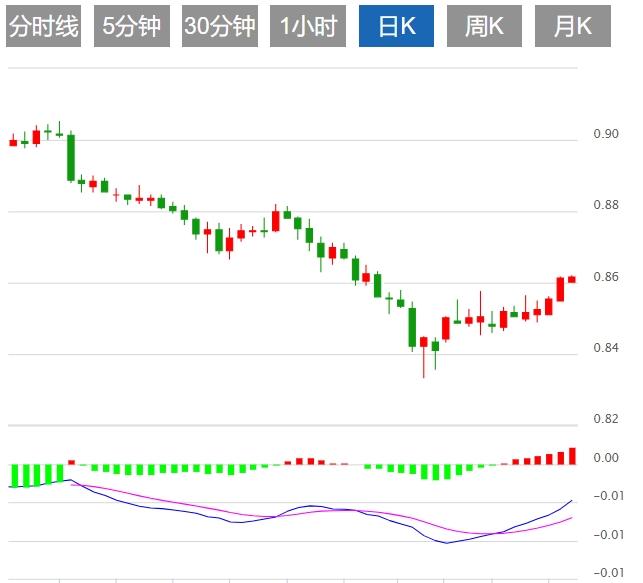Click the 0.00 MACD axis label
Image resolution: width=643 pixels, height=583 pixels.
(x=606, y=458)
